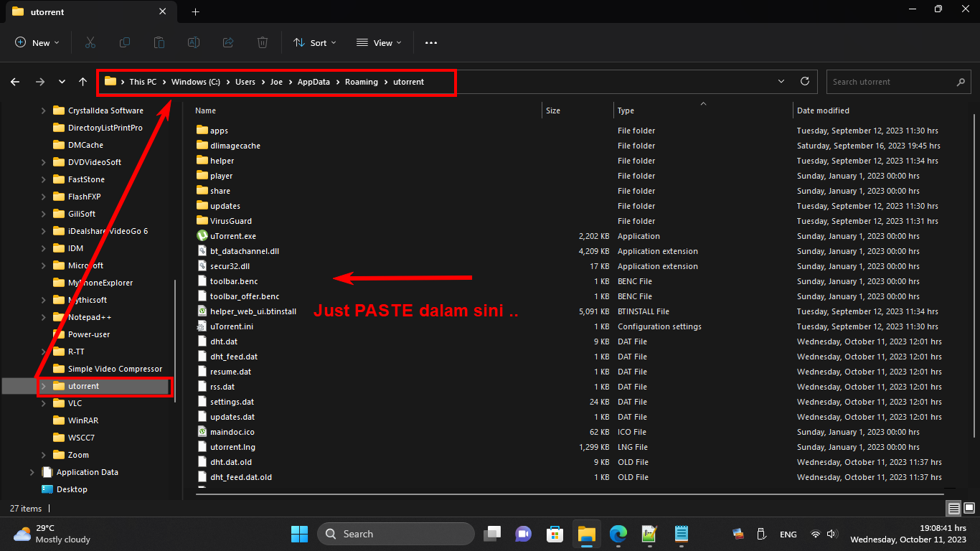Viewport: 980px width, 551px height.
Task: Click the volume speaker icon in the system tray
Action: tap(831, 534)
